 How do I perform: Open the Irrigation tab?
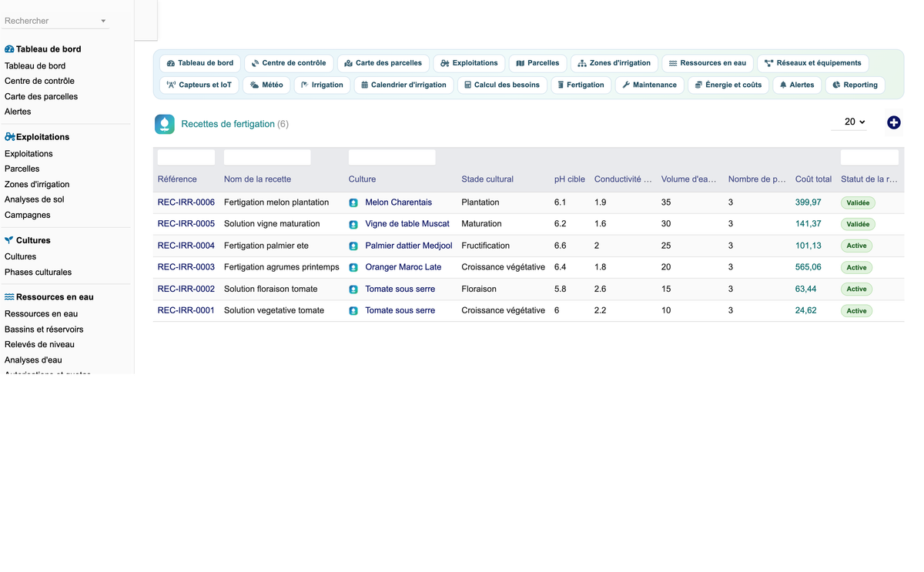point(323,85)
